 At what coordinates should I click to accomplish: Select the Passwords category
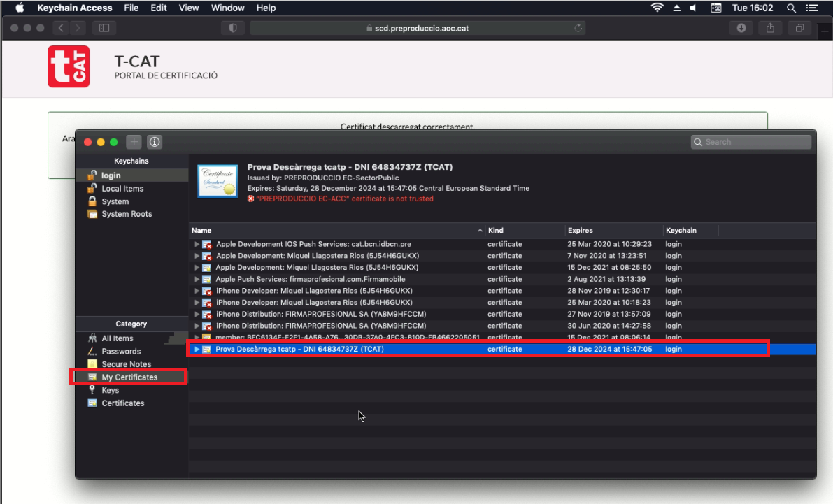[x=121, y=352]
